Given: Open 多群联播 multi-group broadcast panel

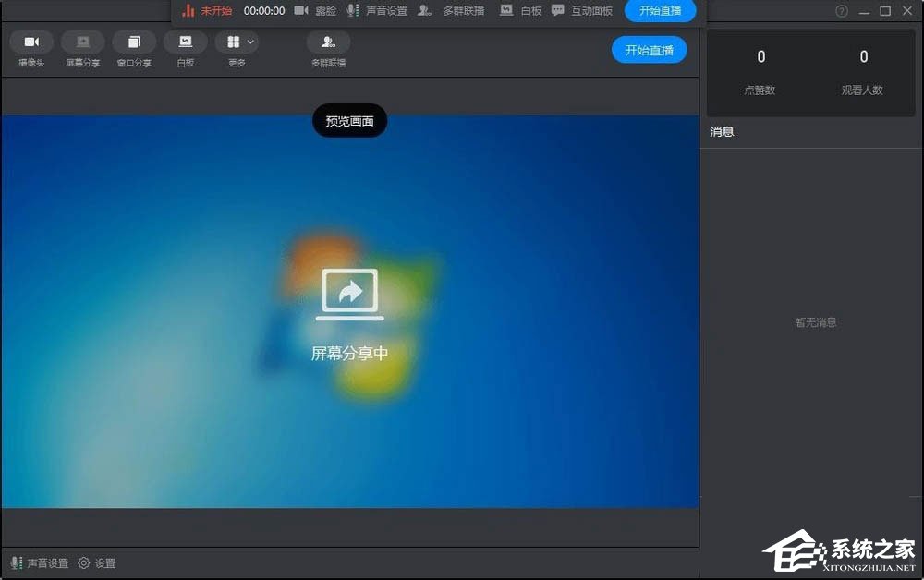Looking at the screenshot, I should click(328, 51).
